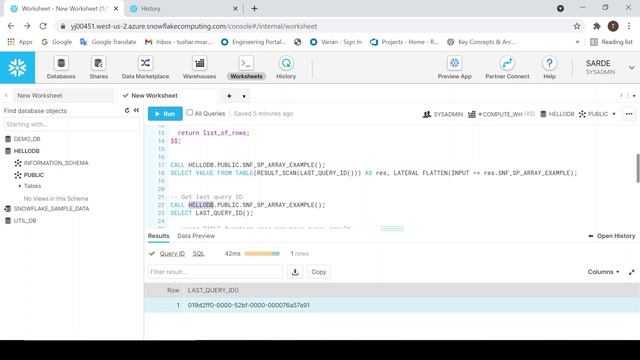Open the Chrome three-dot menu
The image size is (640, 360).
[629, 26]
